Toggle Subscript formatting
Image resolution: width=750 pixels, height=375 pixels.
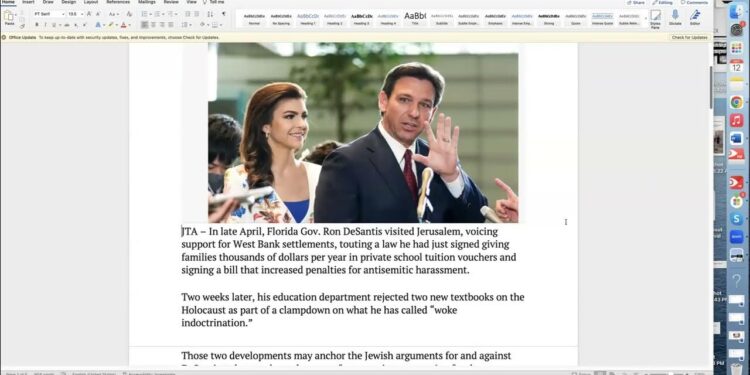pyautogui.click(x=76, y=25)
